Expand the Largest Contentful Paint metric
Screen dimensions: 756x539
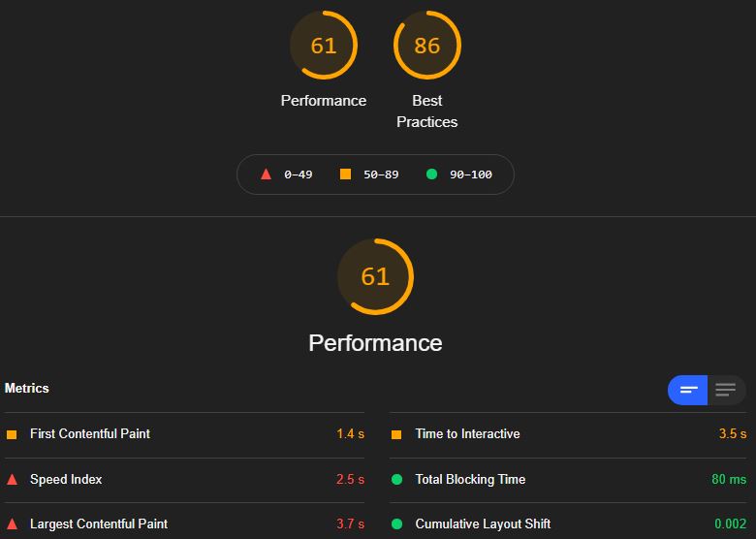[185, 523]
